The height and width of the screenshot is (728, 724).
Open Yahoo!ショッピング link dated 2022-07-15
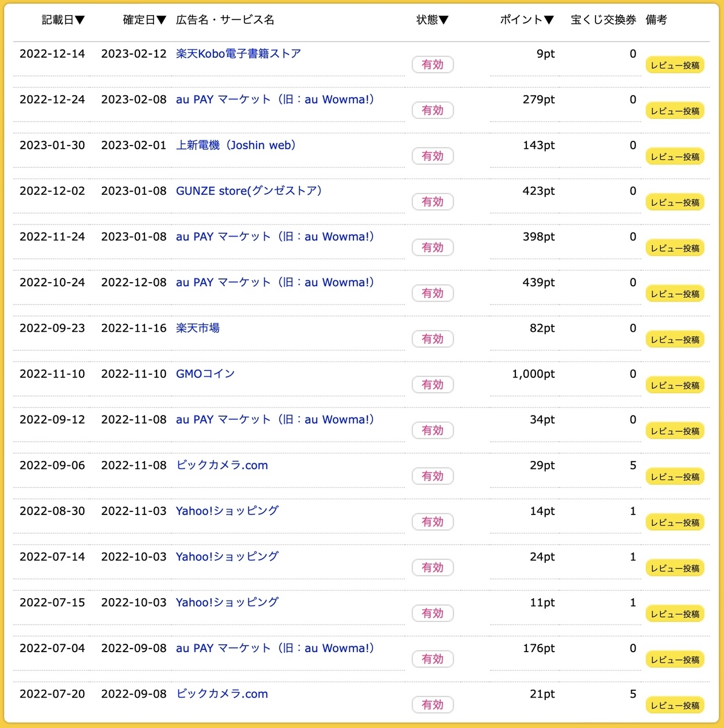click(227, 602)
